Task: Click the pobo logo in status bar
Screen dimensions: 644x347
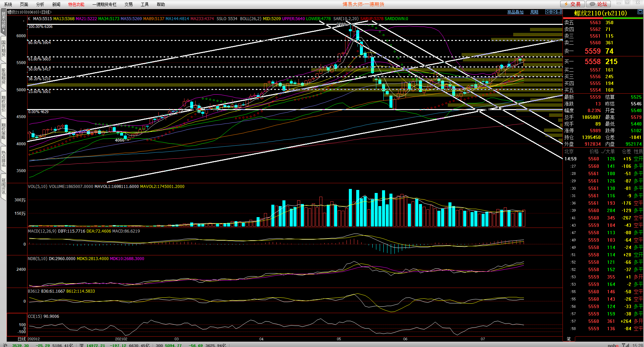Action: (613, 345)
